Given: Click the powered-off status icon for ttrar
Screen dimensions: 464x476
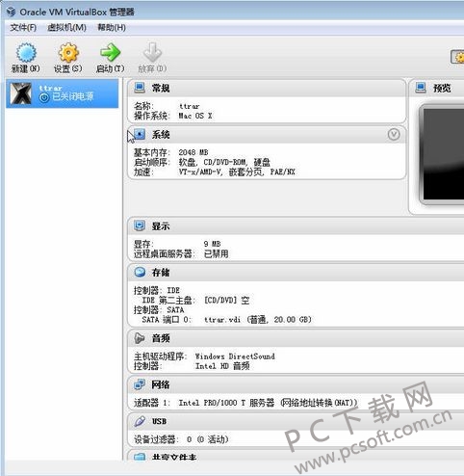Looking at the screenshot, I should tap(44, 97).
